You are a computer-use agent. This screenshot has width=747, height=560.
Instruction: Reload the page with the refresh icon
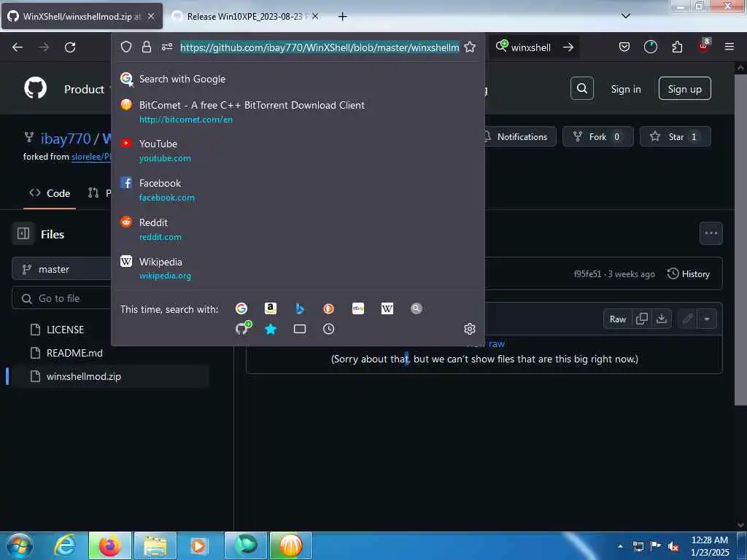[x=70, y=47]
